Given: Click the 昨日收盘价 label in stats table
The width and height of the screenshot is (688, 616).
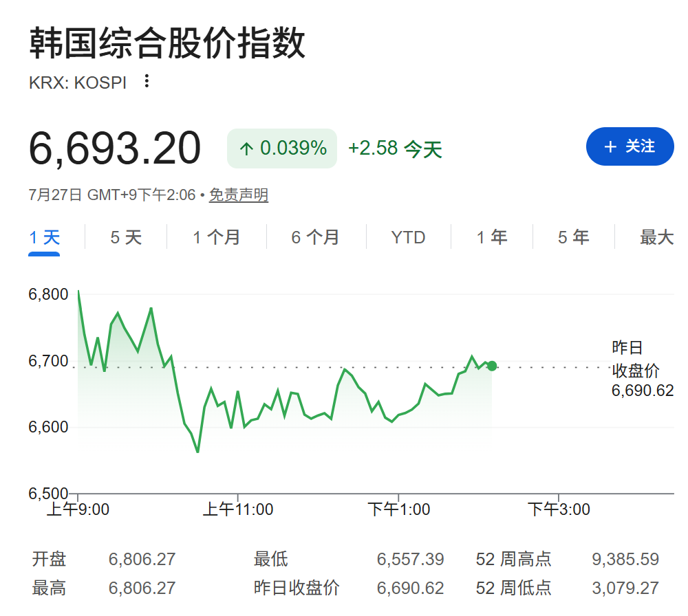Looking at the screenshot, I should 297,588.
